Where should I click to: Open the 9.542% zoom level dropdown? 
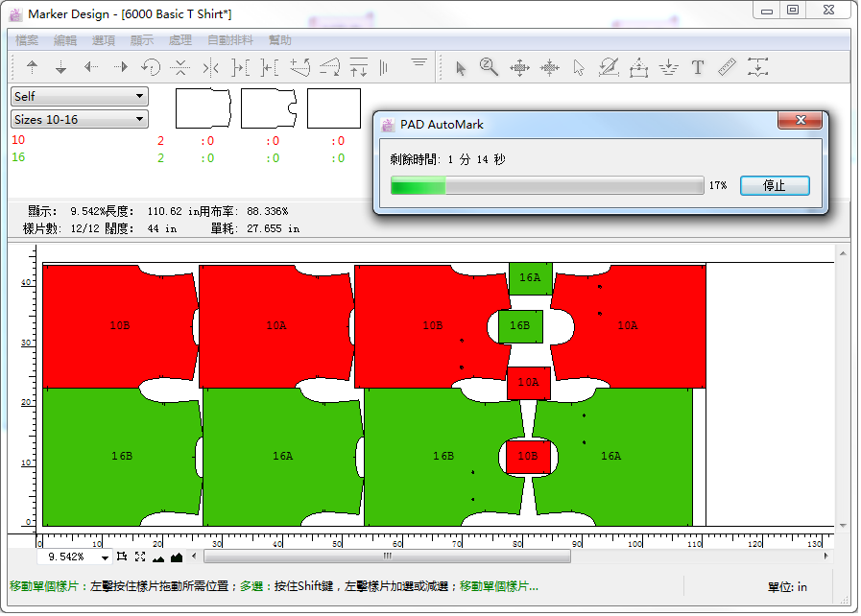click(105, 557)
